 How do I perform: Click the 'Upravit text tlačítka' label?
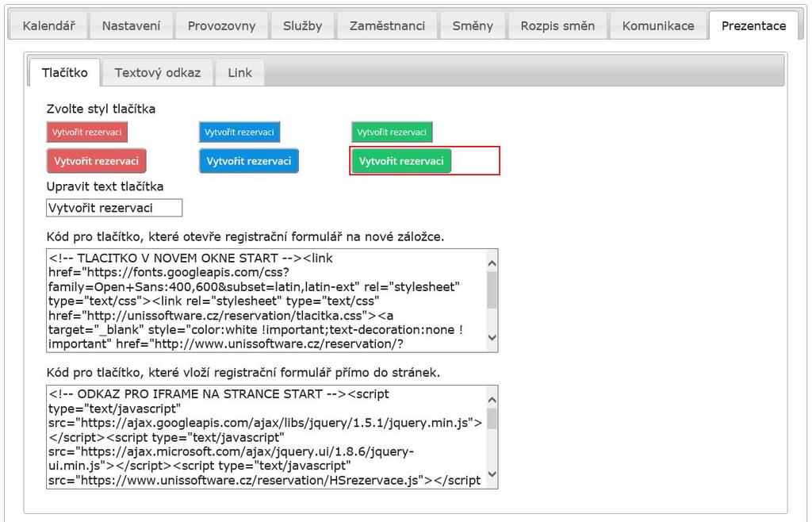tap(105, 186)
